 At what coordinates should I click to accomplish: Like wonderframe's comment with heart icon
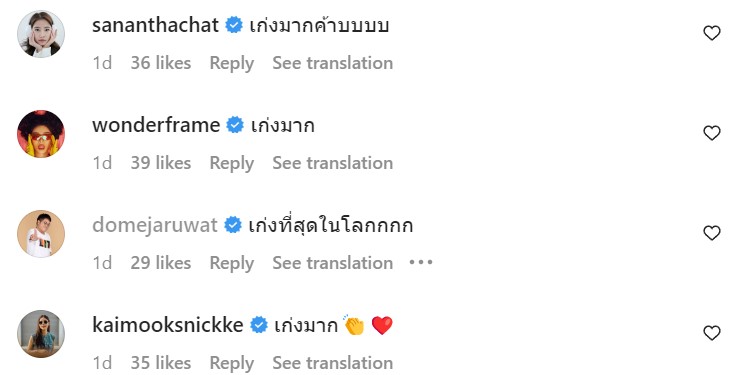pos(712,133)
